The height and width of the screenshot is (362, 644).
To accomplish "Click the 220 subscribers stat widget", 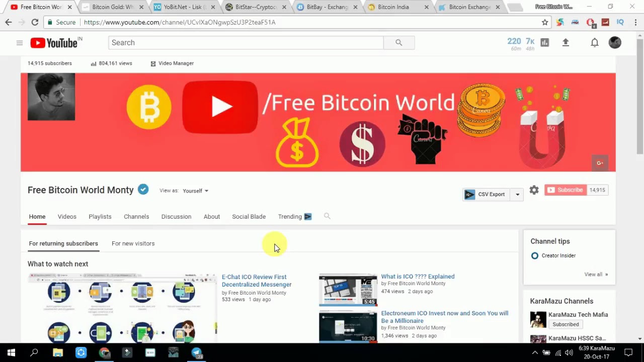I will pyautogui.click(x=514, y=44).
